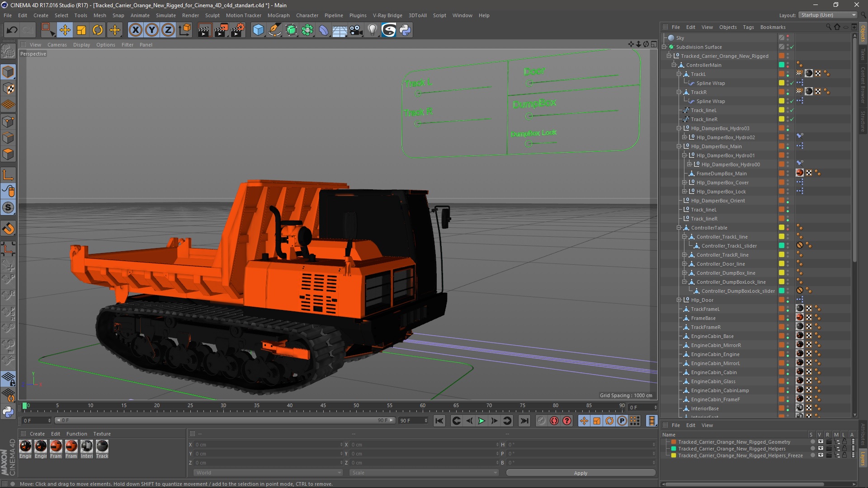Add a Cube primitive object
Image resolution: width=868 pixels, height=488 pixels.
pos(258,30)
